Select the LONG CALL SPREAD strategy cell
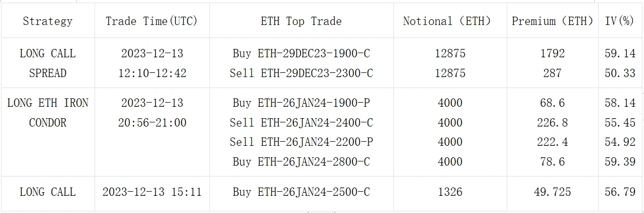 tap(48, 63)
